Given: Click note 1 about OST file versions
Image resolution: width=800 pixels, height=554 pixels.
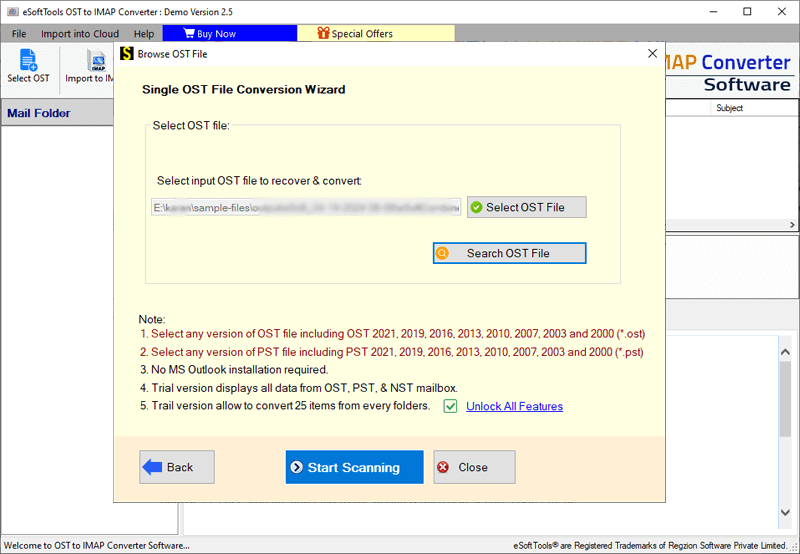Looking at the screenshot, I should click(392, 334).
